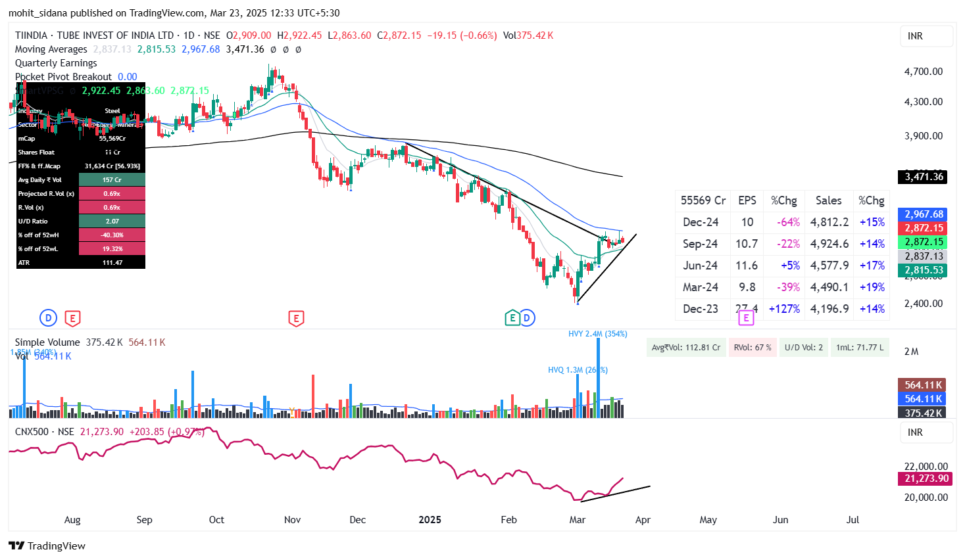Click the % off of 52wH row

tap(80, 235)
